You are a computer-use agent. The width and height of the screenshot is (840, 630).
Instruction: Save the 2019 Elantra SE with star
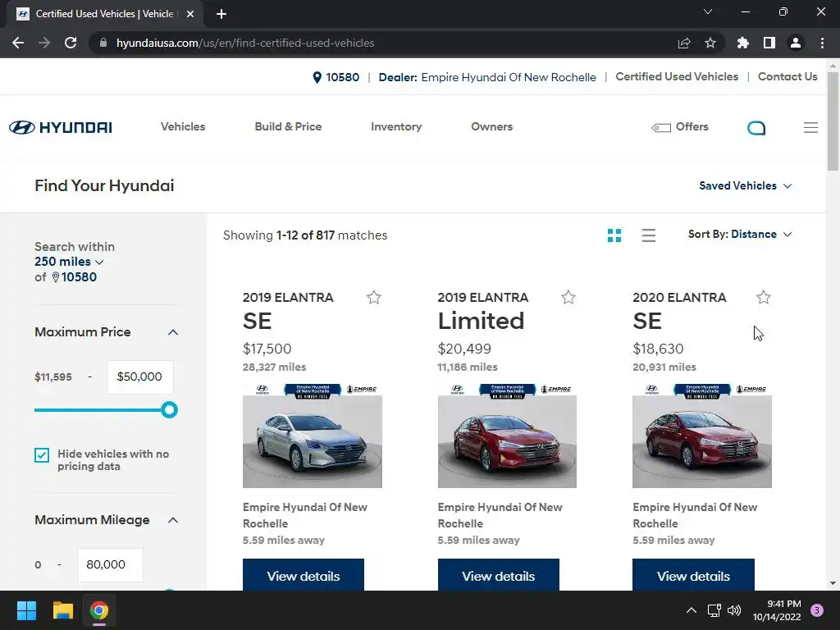(x=374, y=297)
